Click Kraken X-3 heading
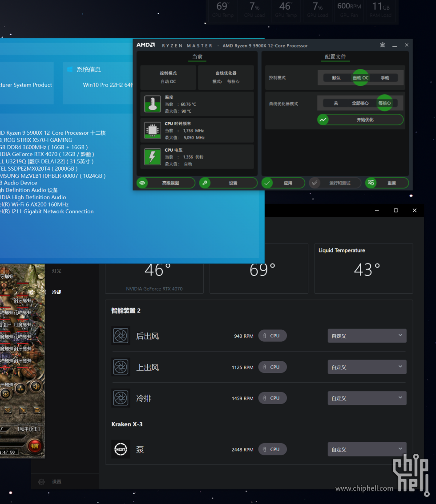This screenshot has height=504, width=436. (x=127, y=424)
